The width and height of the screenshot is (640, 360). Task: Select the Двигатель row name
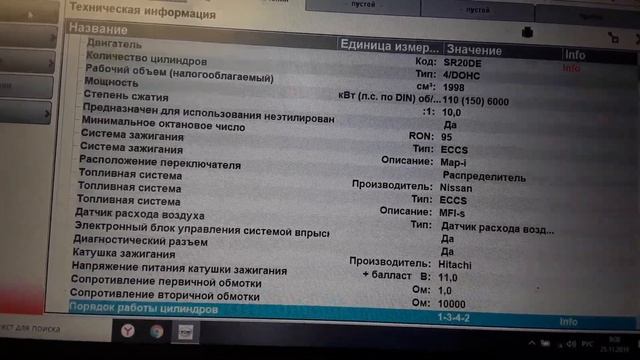[x=114, y=43]
